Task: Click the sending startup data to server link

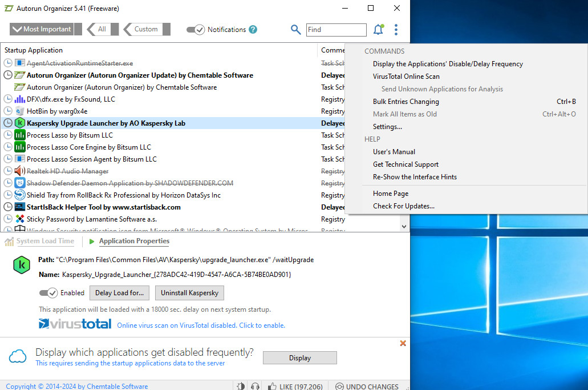Action: click(130, 363)
